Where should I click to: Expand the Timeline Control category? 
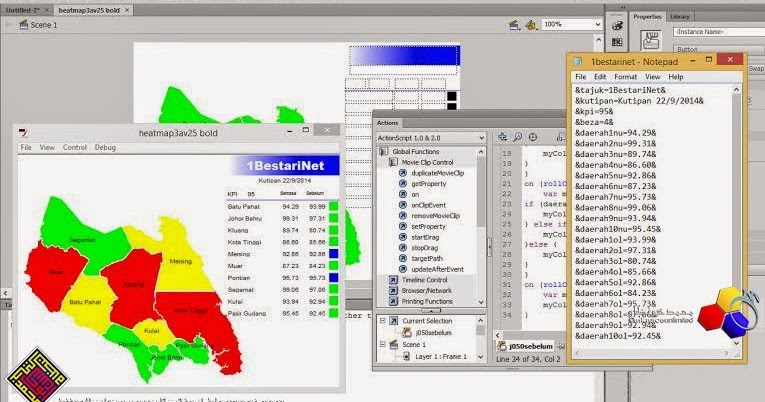393,280
